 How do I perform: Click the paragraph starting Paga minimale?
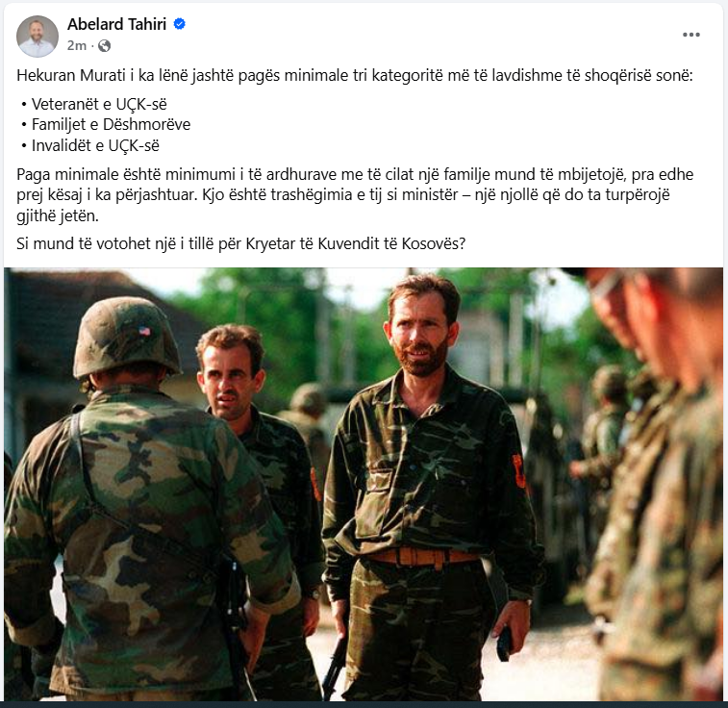[355, 195]
